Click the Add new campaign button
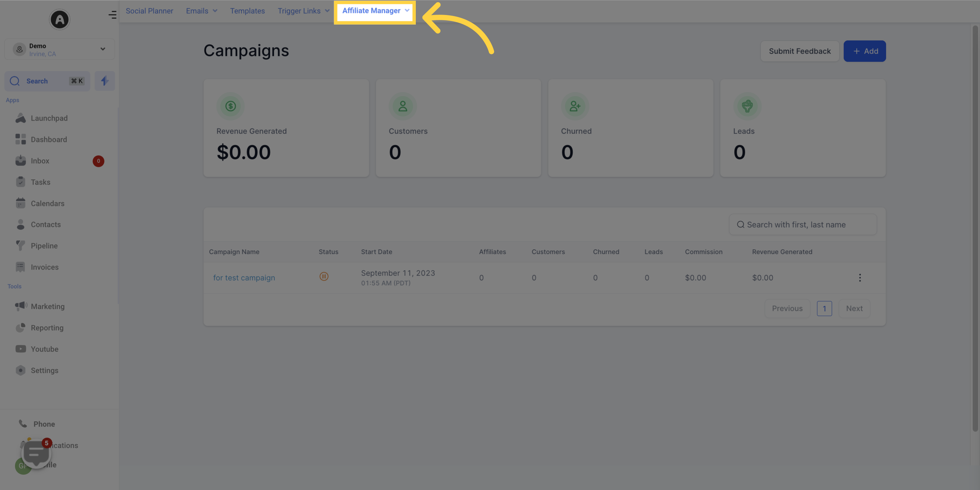 (865, 51)
